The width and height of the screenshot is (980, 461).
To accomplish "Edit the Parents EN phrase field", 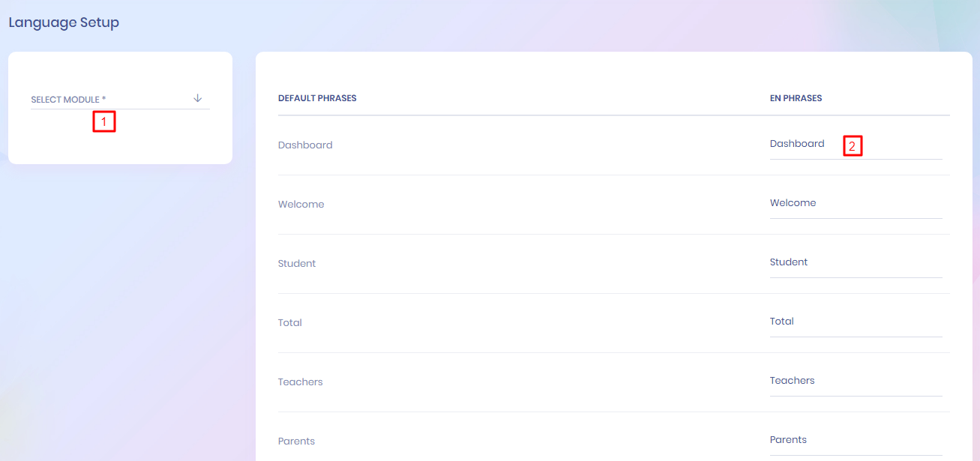I will 855,440.
